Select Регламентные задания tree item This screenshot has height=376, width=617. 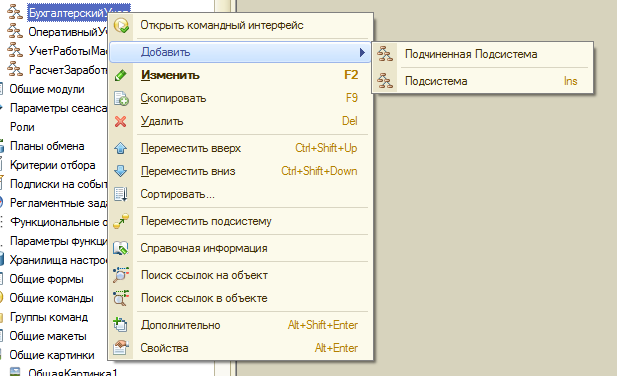[58, 203]
